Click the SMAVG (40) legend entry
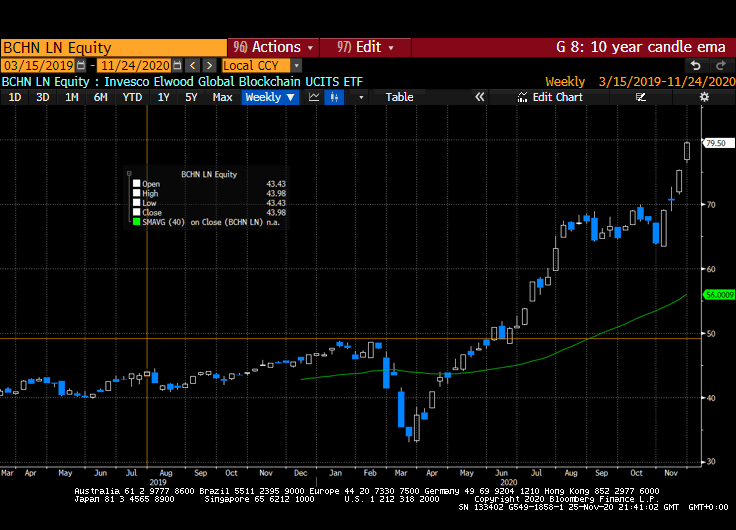 coord(211,222)
